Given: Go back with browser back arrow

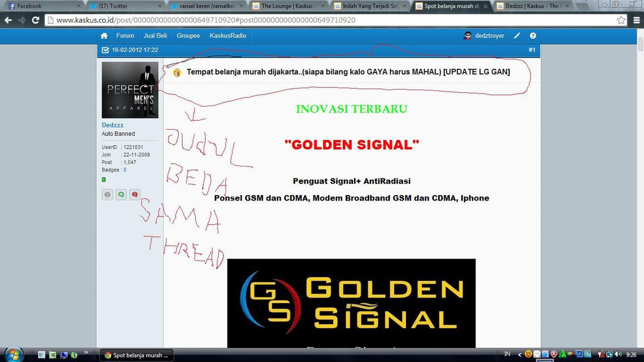Looking at the screenshot, I should [8, 20].
